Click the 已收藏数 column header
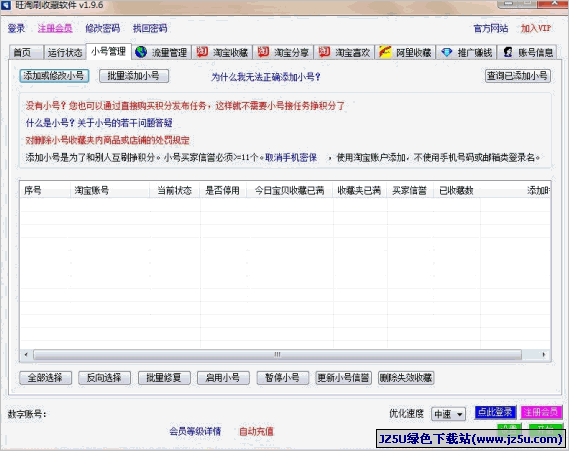 point(456,190)
